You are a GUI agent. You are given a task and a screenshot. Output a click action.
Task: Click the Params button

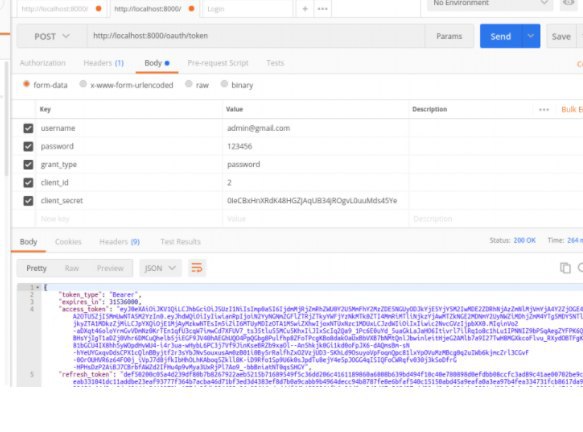(449, 36)
